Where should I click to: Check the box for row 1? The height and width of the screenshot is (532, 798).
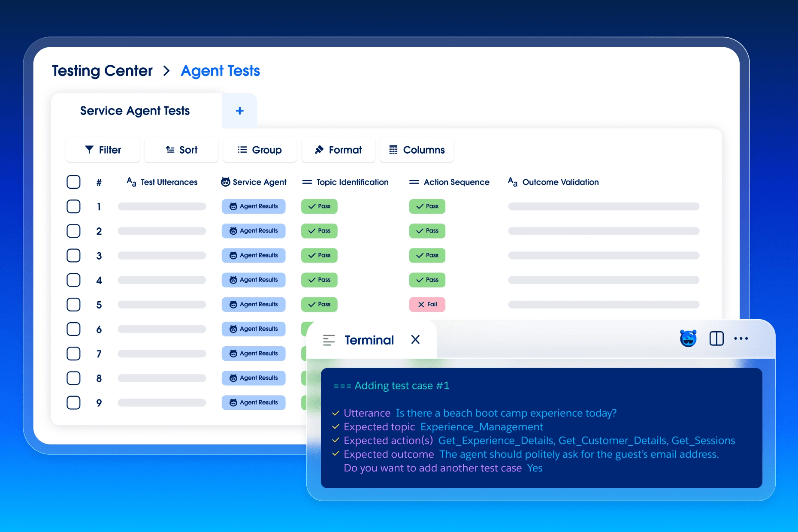73,206
